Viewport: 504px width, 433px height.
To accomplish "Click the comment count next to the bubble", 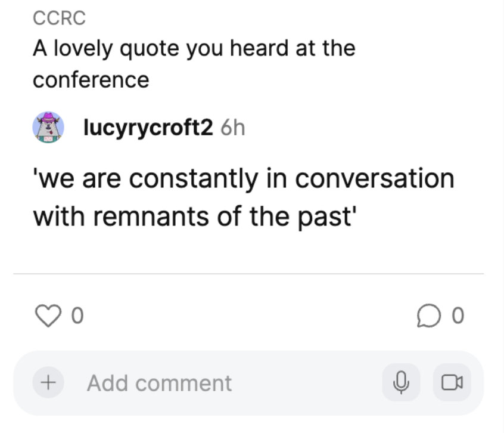I will tap(457, 316).
